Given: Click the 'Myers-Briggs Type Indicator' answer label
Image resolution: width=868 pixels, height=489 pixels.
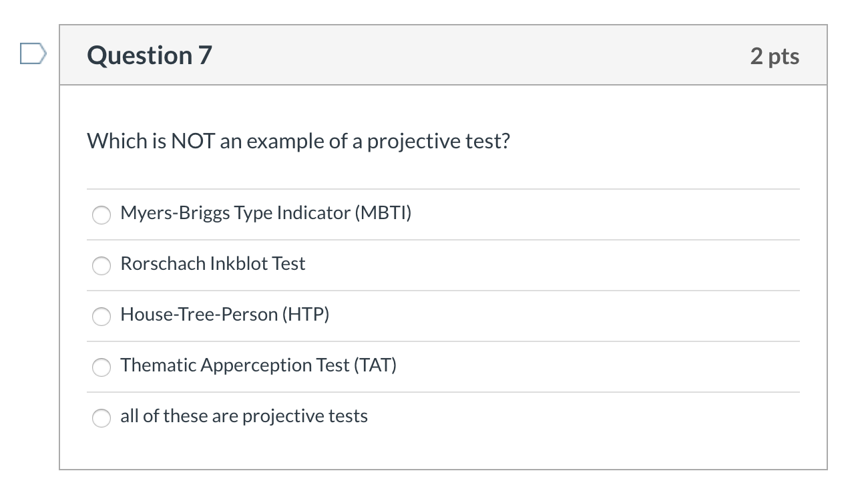Looking at the screenshot, I should (x=266, y=213).
